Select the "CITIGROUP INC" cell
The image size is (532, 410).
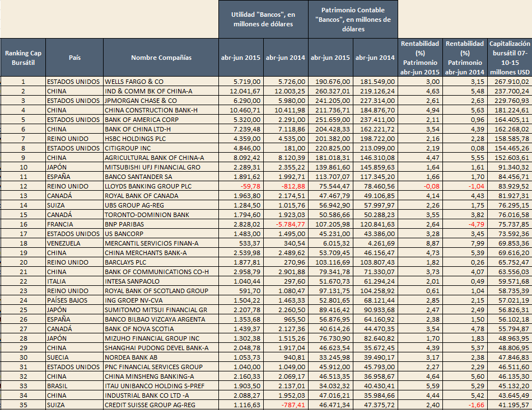pos(161,148)
